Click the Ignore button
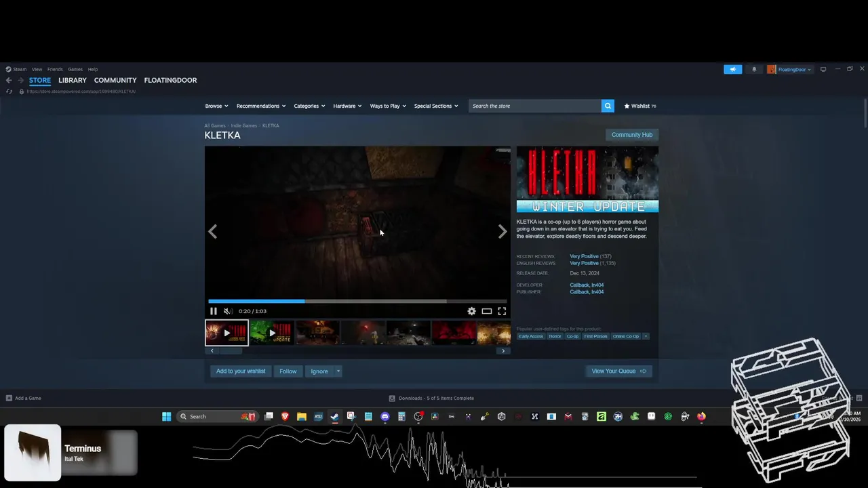868x488 pixels. coord(319,371)
